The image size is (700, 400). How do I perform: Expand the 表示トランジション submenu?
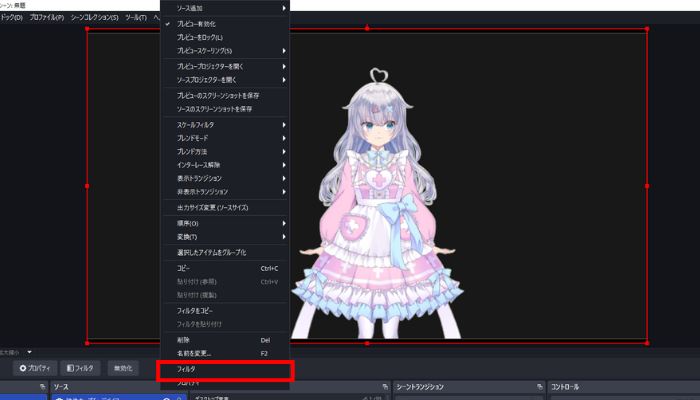click(225, 179)
